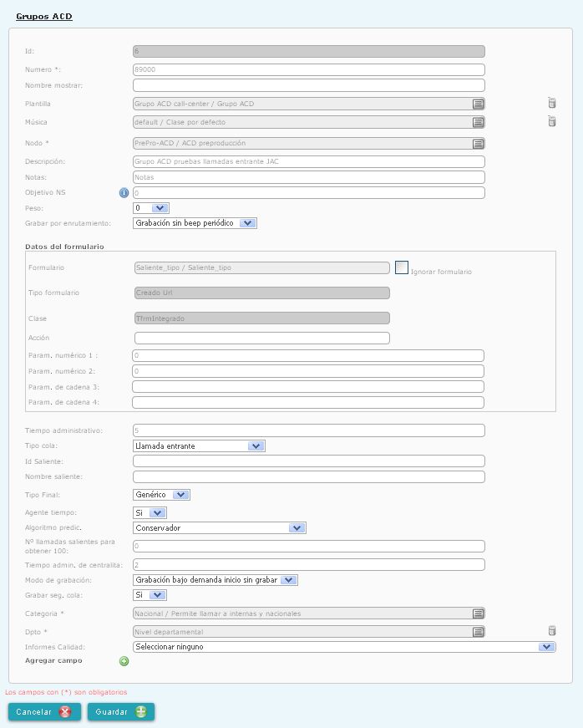Open the Agente tiempo dropdown
This screenshot has width=583, height=728.
[x=150, y=513]
